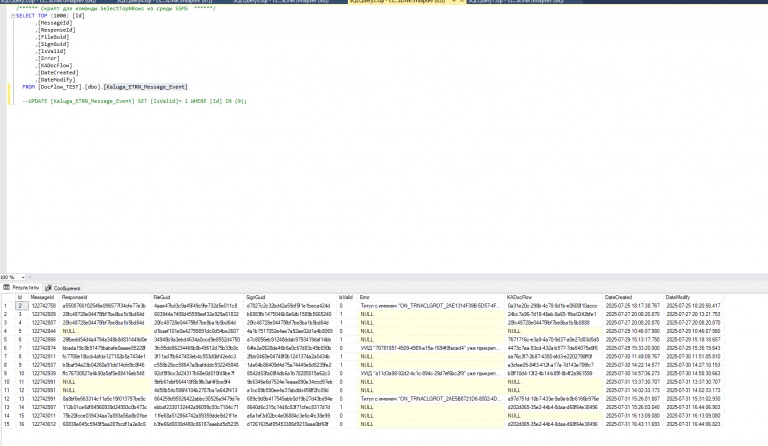Click DateCreated cell 2025-07-29 10:46:07.980

click(633, 331)
